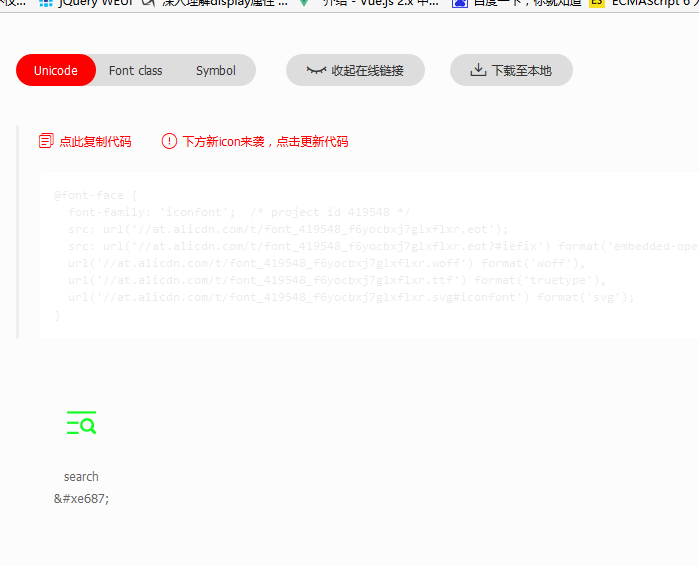699x566 pixels.
Task: Collapse the online link (收起在线链接) button
Action: (355, 70)
